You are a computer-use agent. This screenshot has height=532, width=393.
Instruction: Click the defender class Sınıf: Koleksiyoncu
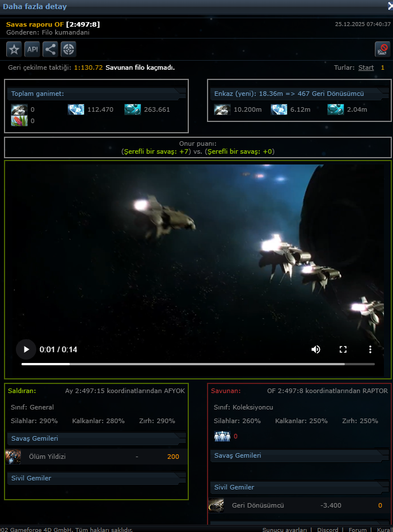coord(243,407)
